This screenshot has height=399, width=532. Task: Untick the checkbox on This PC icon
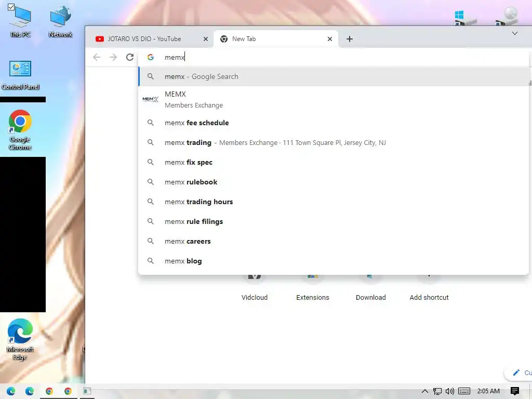pos(11,7)
